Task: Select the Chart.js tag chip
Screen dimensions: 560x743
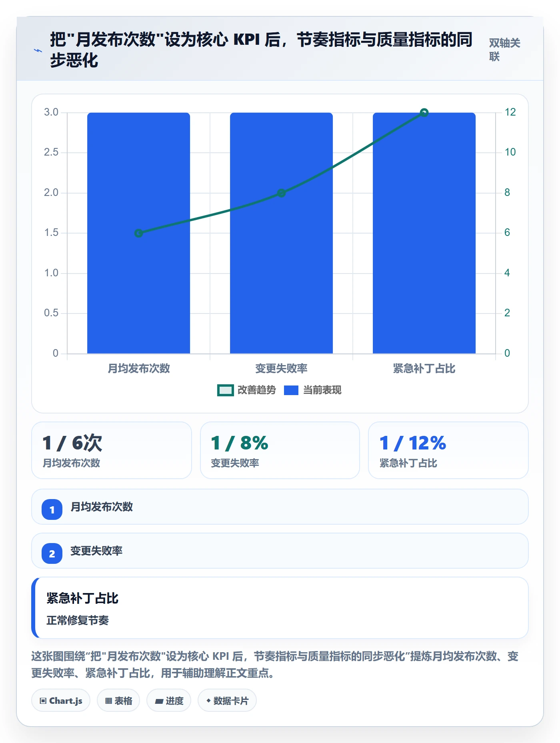Action: 61,701
